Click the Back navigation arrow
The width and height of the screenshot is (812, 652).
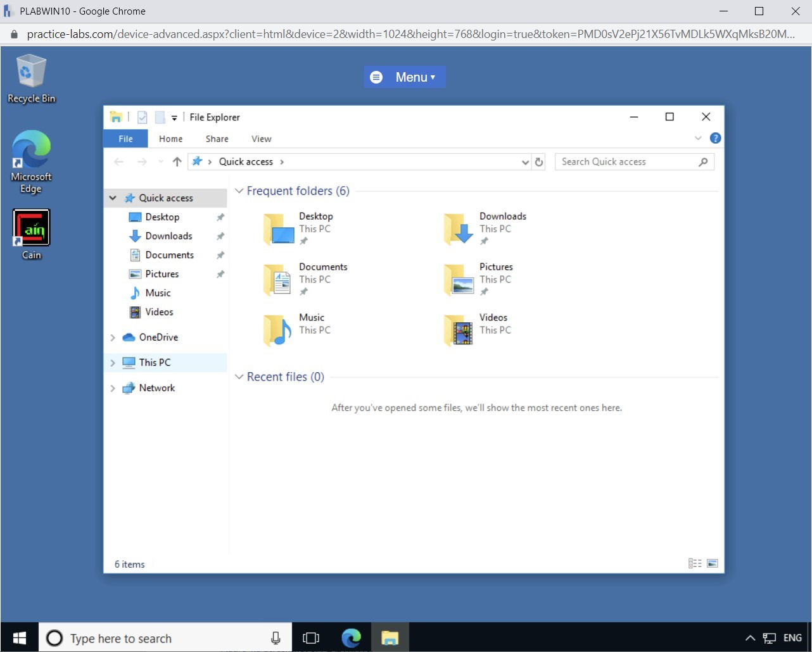click(x=118, y=161)
